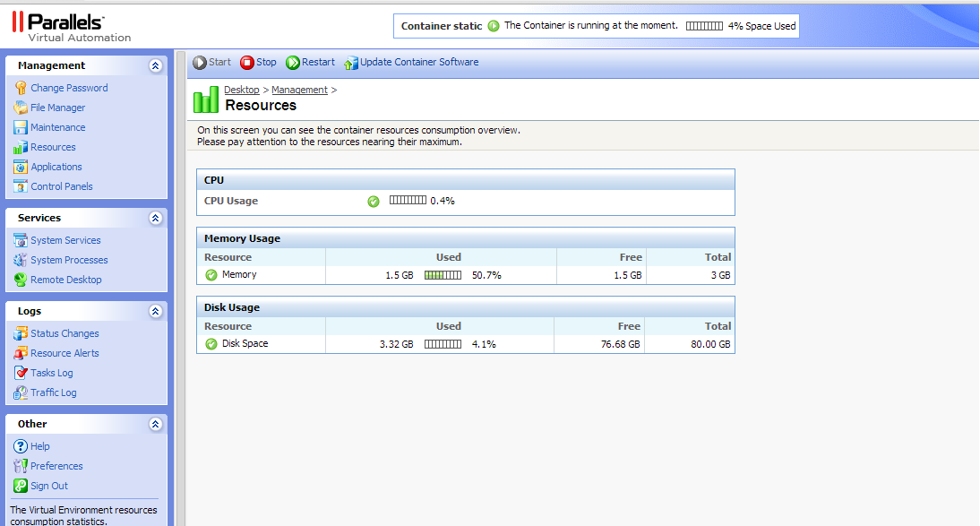
Task: Open the Control Panels link
Action: click(61, 186)
